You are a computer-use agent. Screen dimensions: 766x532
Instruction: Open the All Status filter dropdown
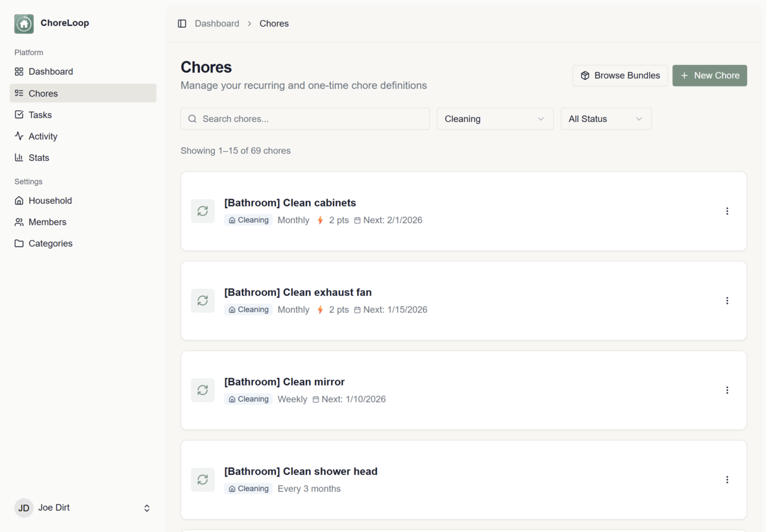(606, 119)
